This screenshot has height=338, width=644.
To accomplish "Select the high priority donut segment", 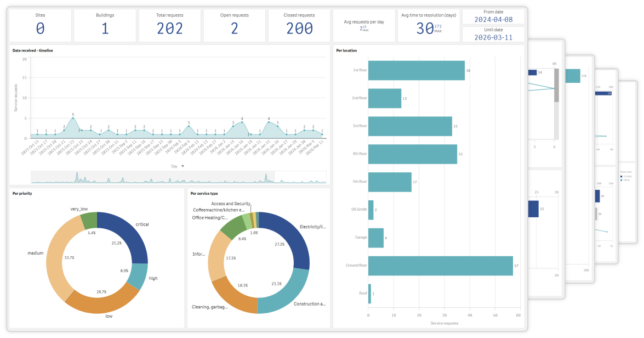I will click(139, 276).
